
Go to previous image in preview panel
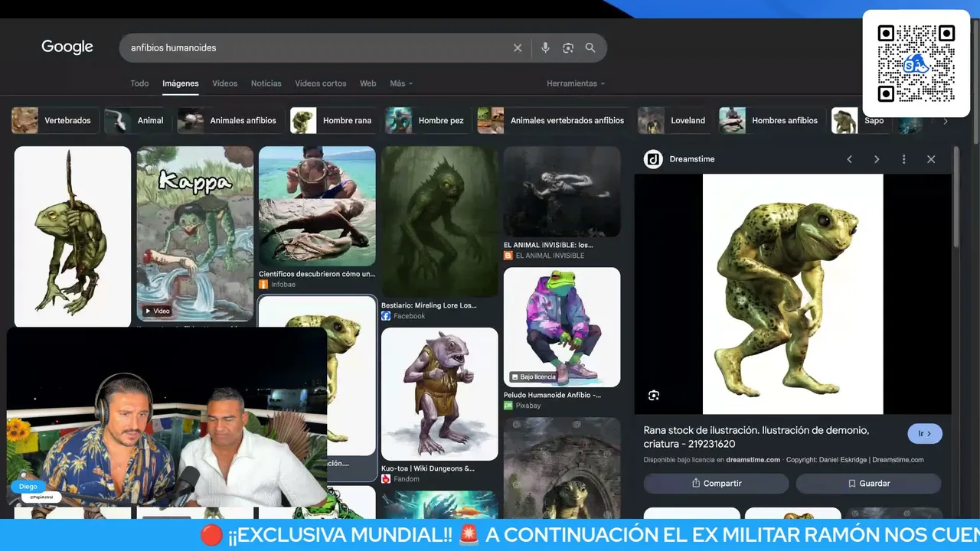pos(849,159)
